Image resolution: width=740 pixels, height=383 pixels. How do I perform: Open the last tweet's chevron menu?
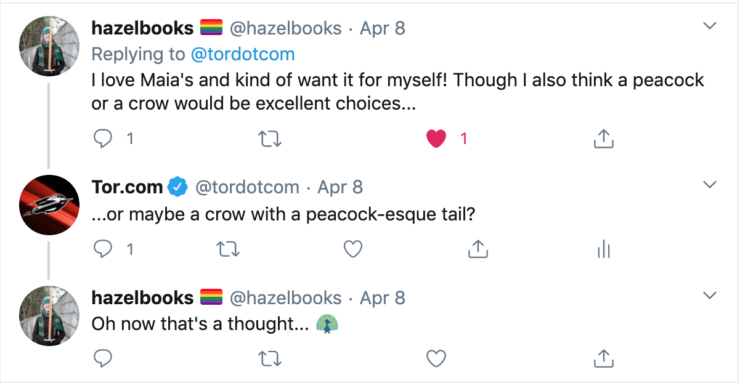(710, 295)
